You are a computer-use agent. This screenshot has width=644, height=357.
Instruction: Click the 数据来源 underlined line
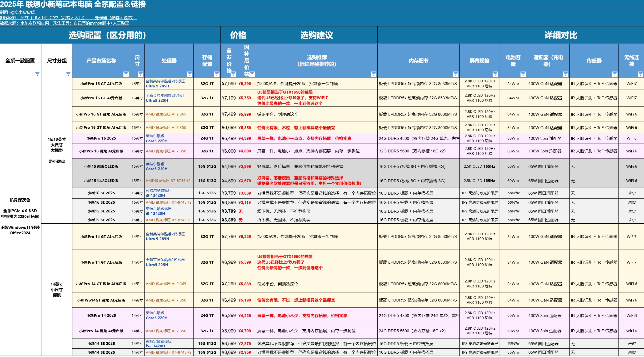(65, 23)
